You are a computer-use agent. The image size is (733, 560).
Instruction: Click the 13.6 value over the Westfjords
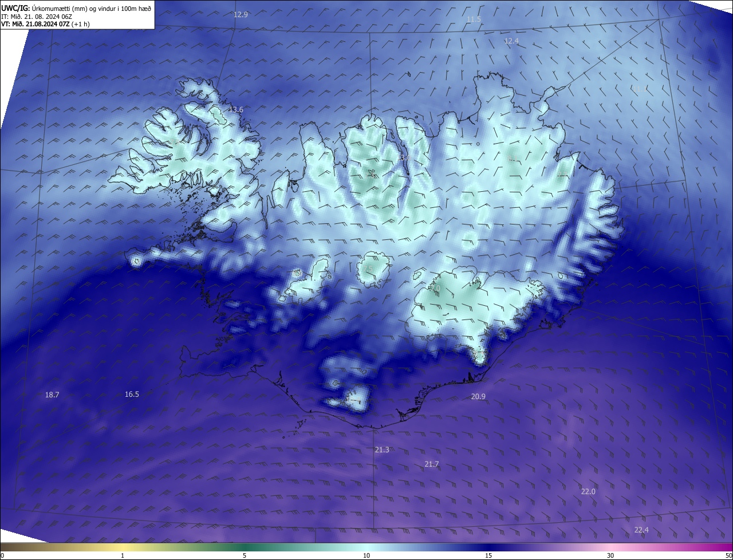point(236,109)
